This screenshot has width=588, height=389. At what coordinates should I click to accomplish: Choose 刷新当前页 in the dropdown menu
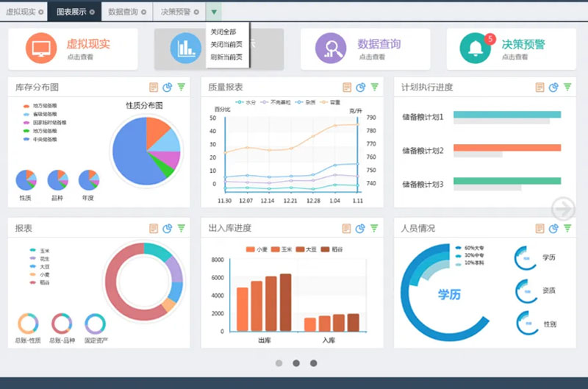click(x=225, y=57)
